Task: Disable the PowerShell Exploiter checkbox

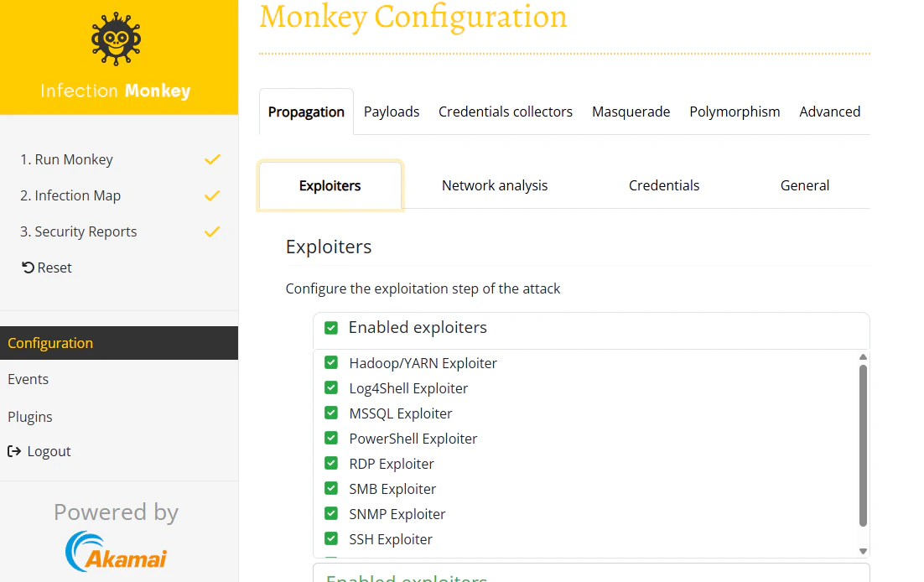Action: point(331,438)
